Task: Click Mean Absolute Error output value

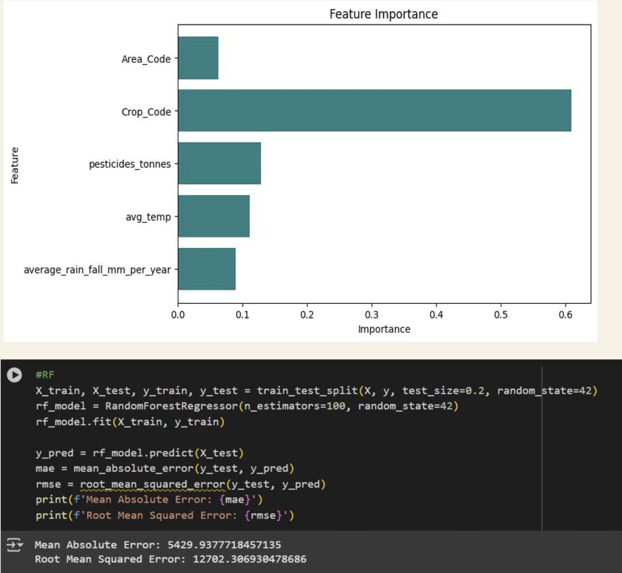Action: (224, 544)
